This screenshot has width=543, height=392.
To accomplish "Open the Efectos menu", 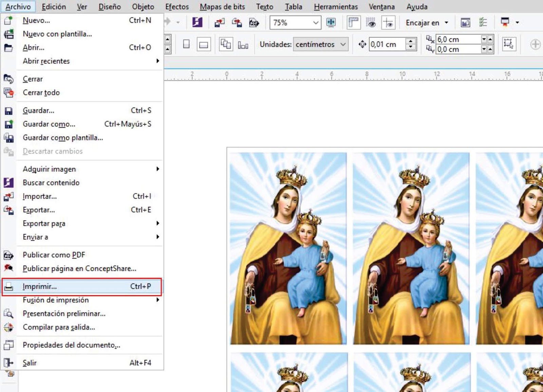I will (177, 7).
